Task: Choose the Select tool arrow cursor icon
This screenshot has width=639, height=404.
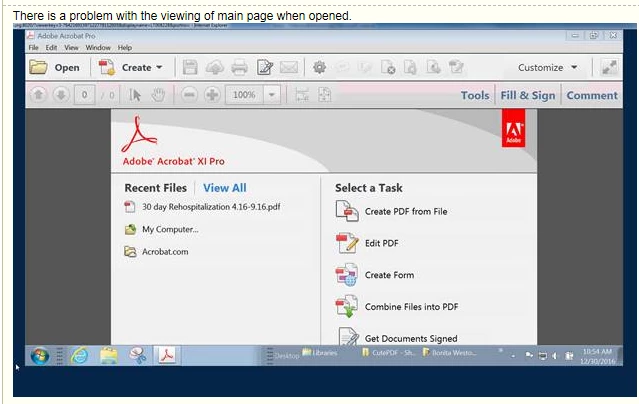Action: [135, 95]
